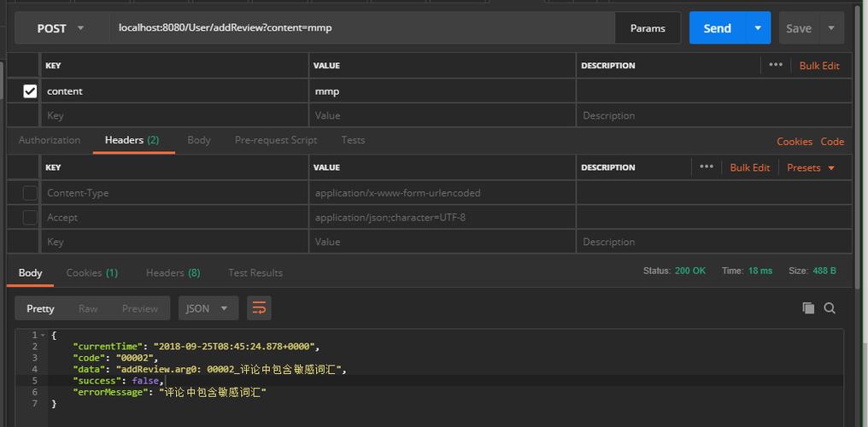Open the JSON format dropdown
Screen dimensions: 868x427
208,308
